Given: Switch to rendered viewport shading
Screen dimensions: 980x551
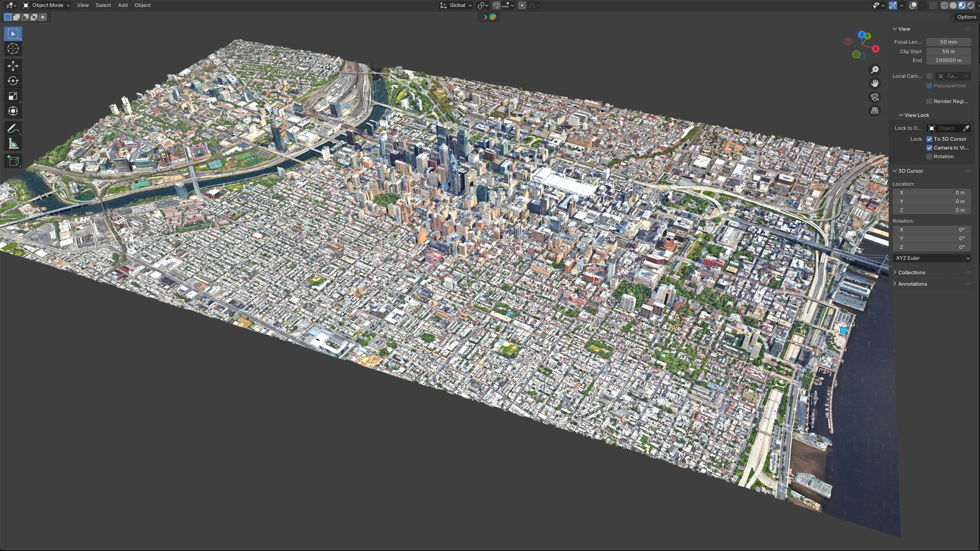Looking at the screenshot, I should (971, 5).
